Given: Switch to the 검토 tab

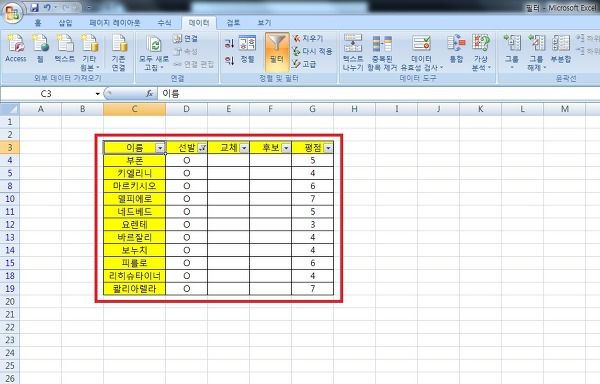Looking at the screenshot, I should click(x=233, y=23).
